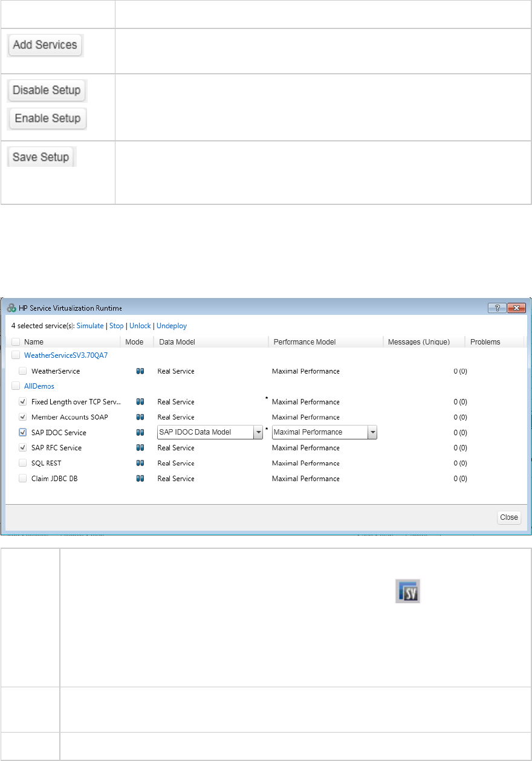532x761 pixels.
Task: Open the AllDemos project link
Action: pos(39,386)
